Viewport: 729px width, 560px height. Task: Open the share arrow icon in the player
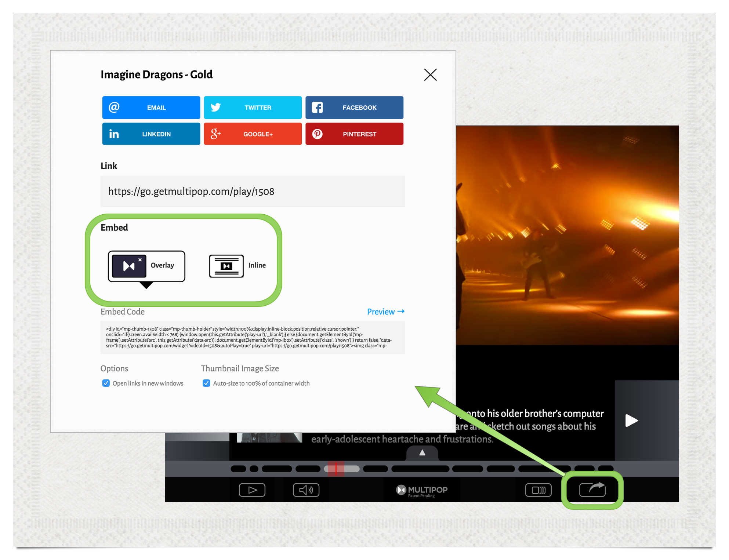coord(592,490)
